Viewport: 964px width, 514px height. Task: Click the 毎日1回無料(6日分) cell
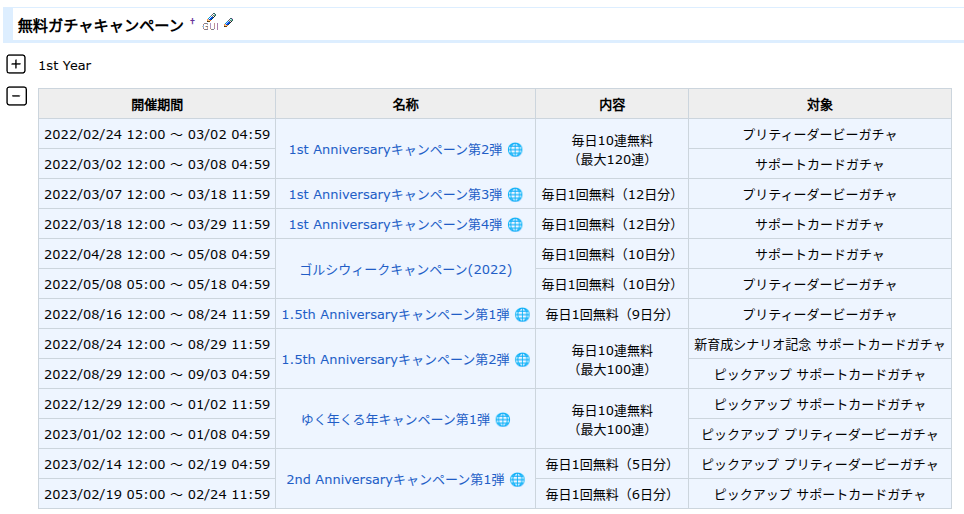(612, 494)
